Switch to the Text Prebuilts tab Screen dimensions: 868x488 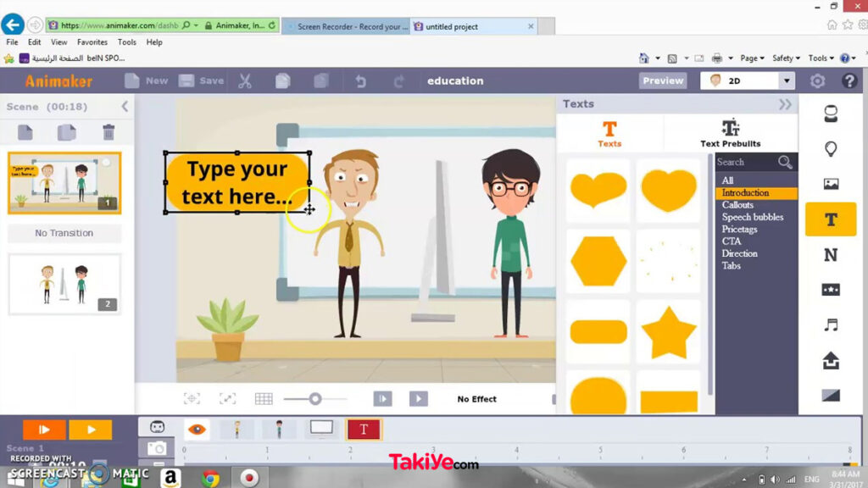point(730,133)
